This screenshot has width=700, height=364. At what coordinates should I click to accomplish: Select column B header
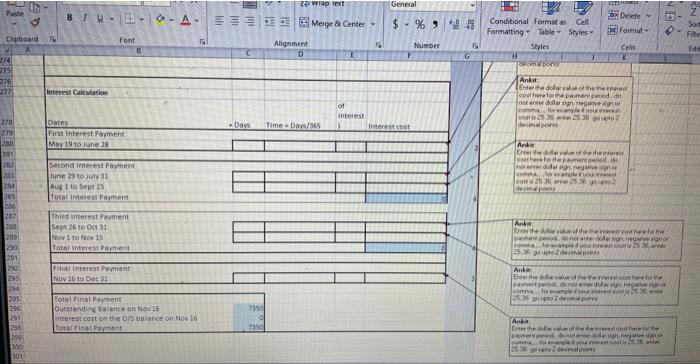click(x=138, y=51)
